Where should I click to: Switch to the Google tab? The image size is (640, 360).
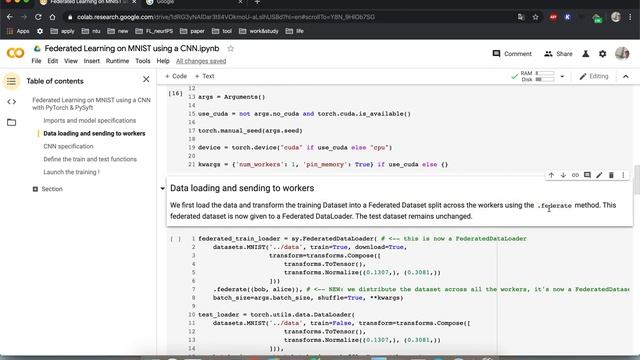click(194, 2)
